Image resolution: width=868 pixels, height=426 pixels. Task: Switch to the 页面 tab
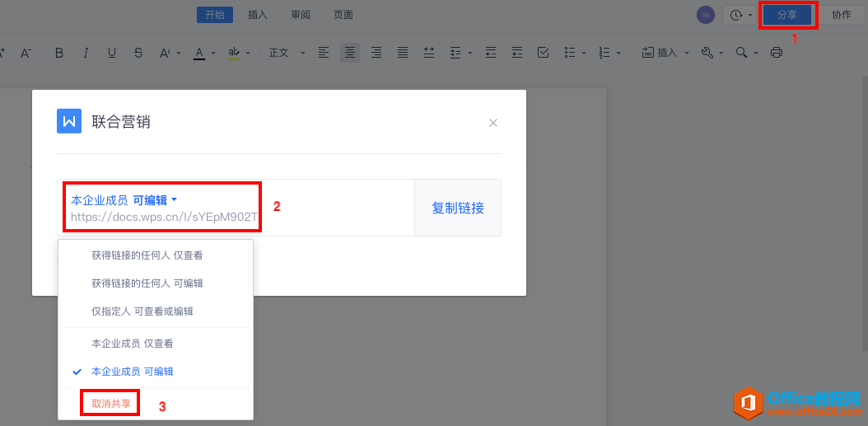click(343, 15)
